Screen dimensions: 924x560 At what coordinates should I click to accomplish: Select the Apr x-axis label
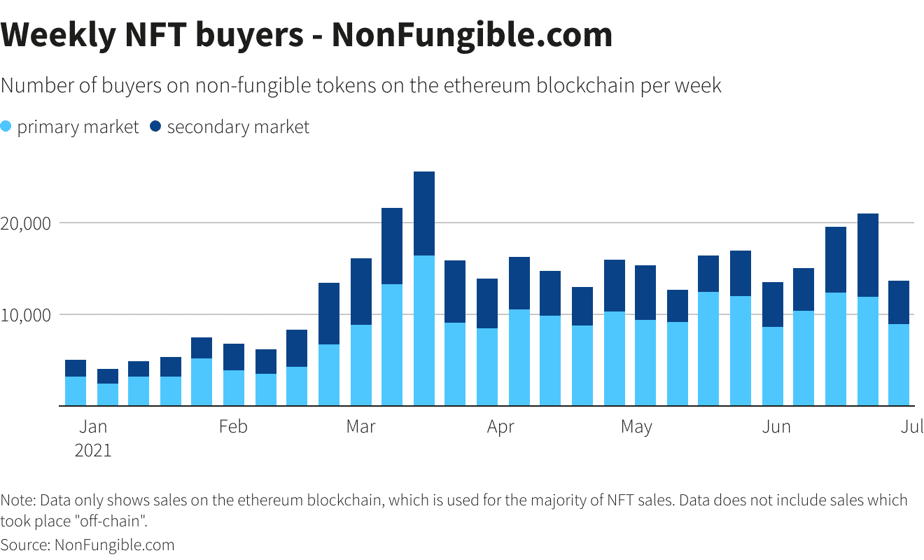click(x=500, y=427)
